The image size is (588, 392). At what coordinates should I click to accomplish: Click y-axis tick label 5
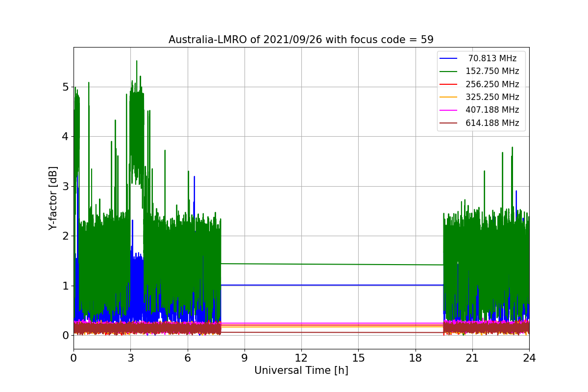point(65,87)
